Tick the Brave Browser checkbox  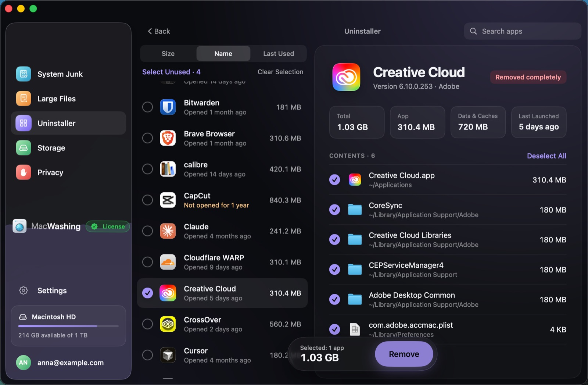click(x=147, y=138)
